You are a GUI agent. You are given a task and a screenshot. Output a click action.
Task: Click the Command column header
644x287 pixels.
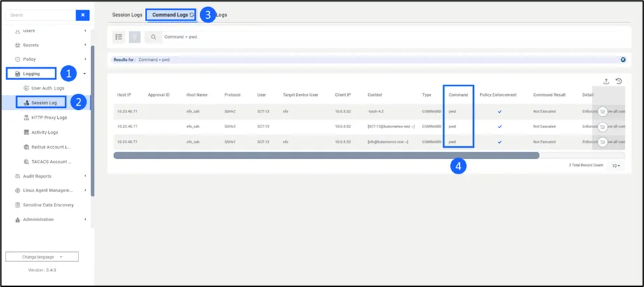point(458,94)
